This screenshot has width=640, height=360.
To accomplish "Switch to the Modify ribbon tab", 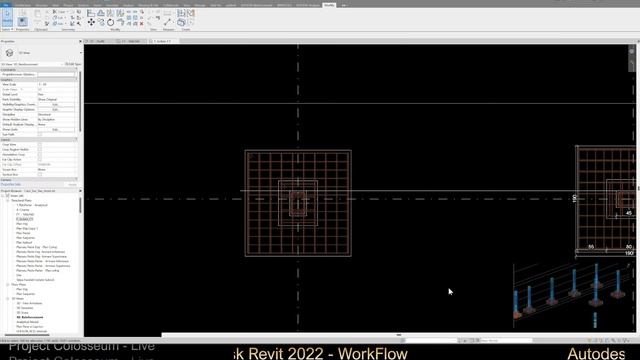I will pyautogui.click(x=329, y=5).
